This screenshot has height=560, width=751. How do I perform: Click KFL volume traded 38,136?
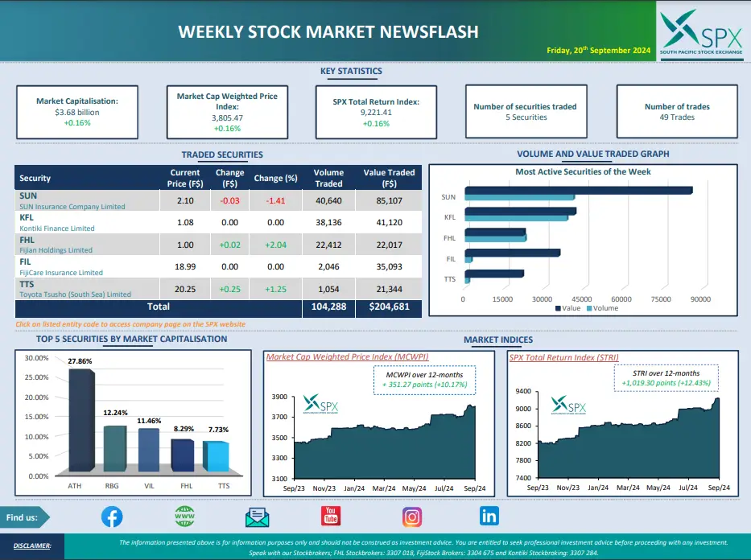click(328, 222)
